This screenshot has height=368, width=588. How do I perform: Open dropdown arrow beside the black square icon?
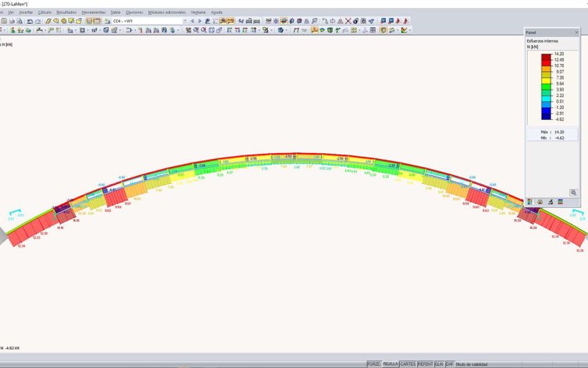[87, 30]
